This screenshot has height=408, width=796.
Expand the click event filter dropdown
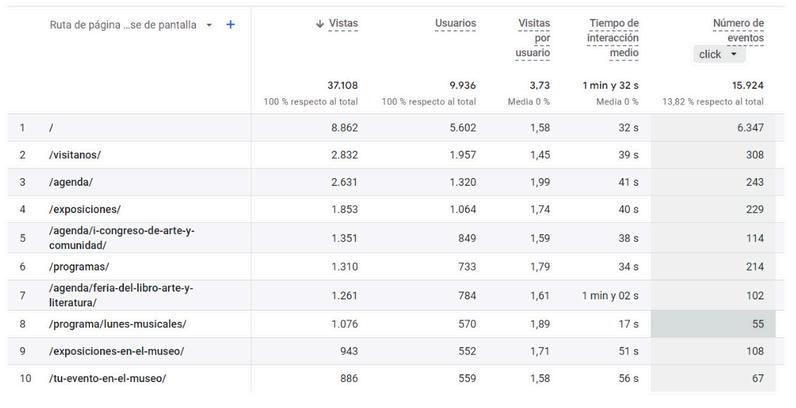coord(719,55)
